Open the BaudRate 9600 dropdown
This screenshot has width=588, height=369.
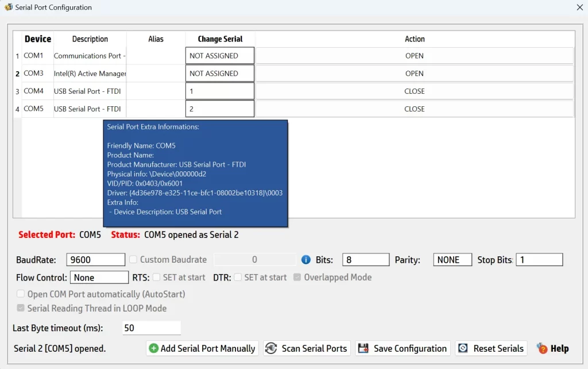click(x=96, y=260)
